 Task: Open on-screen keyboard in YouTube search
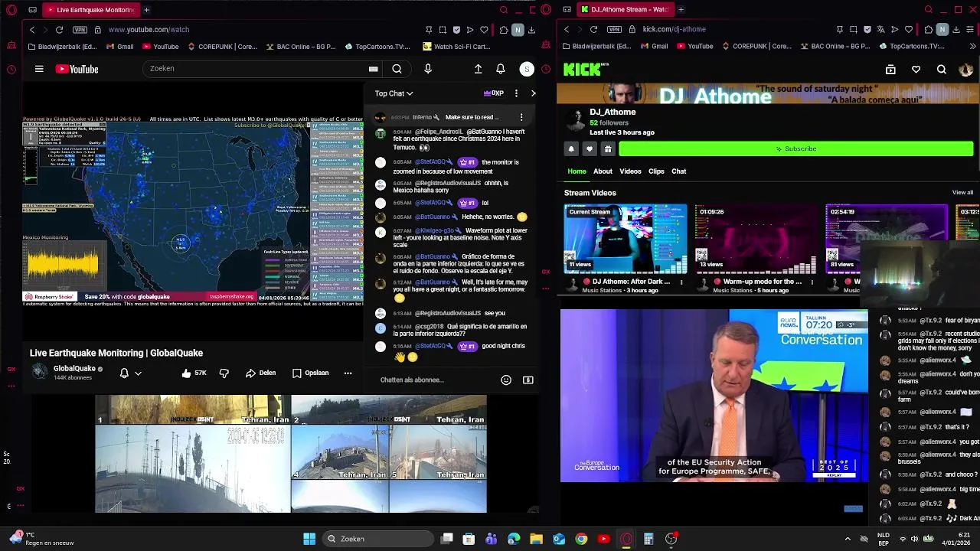373,69
